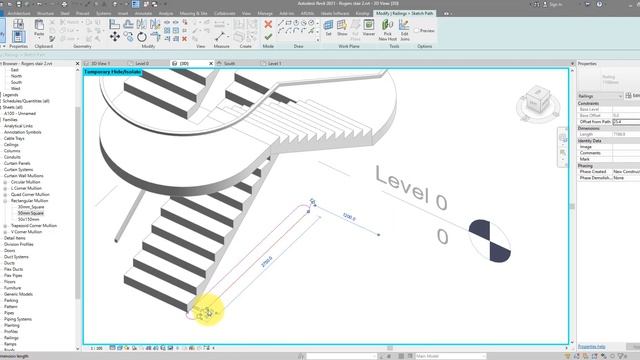Screen dimensions: 640x360
Task: Open the Structure ribbon tab
Action: click(x=45, y=13)
